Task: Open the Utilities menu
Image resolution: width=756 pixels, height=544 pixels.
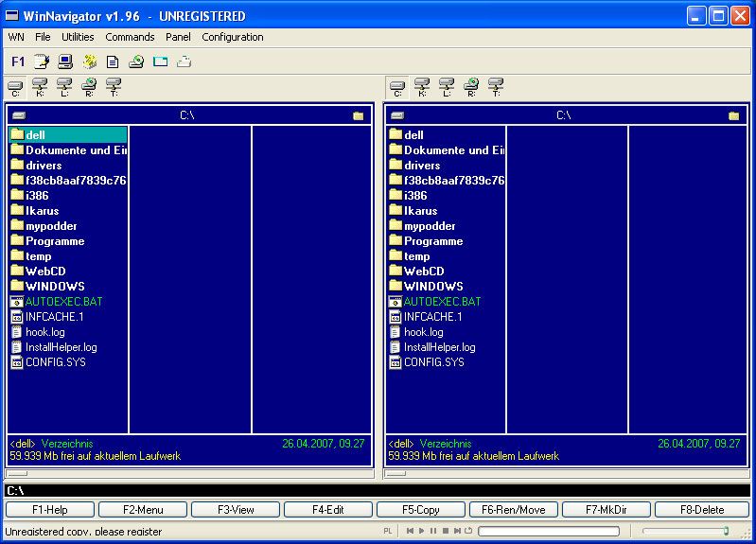Action: (x=78, y=37)
